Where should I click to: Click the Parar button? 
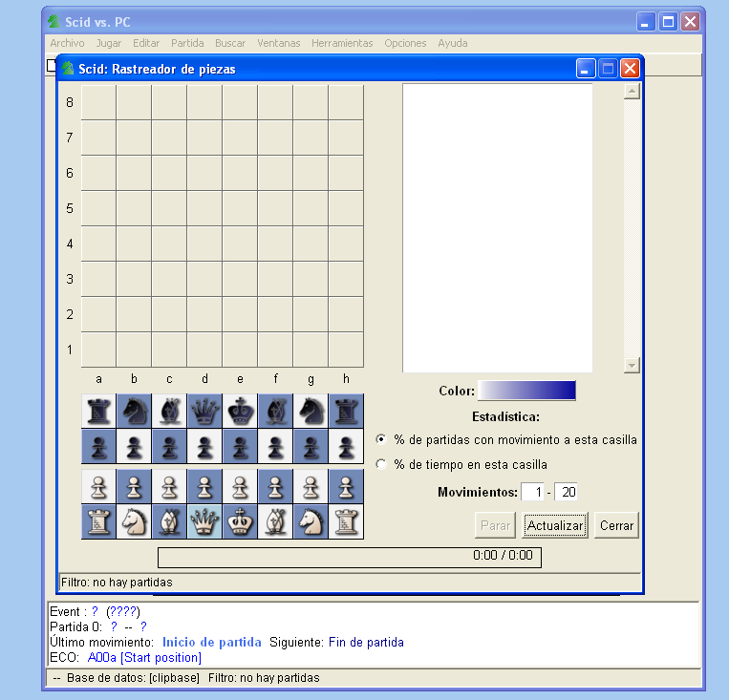point(496,525)
